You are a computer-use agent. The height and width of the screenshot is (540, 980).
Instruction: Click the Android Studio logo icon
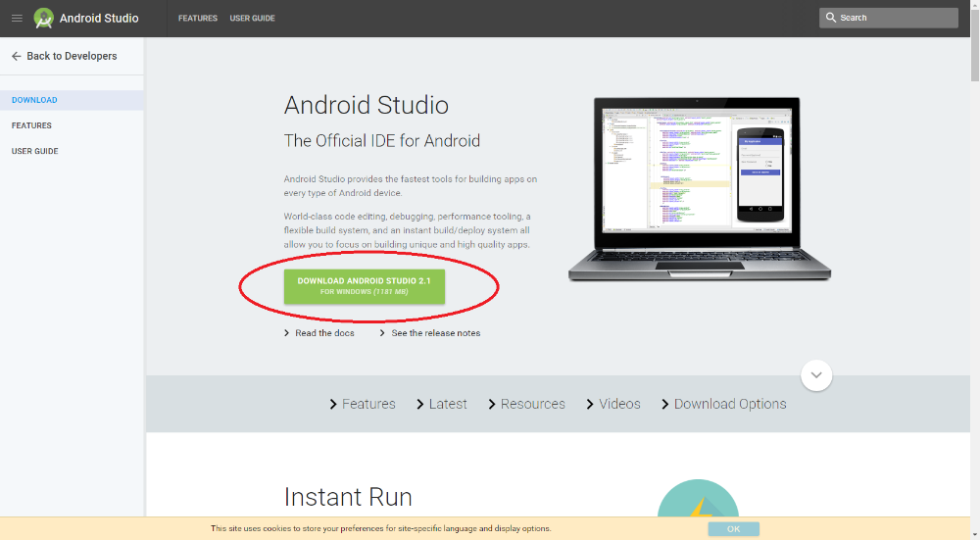(x=44, y=18)
